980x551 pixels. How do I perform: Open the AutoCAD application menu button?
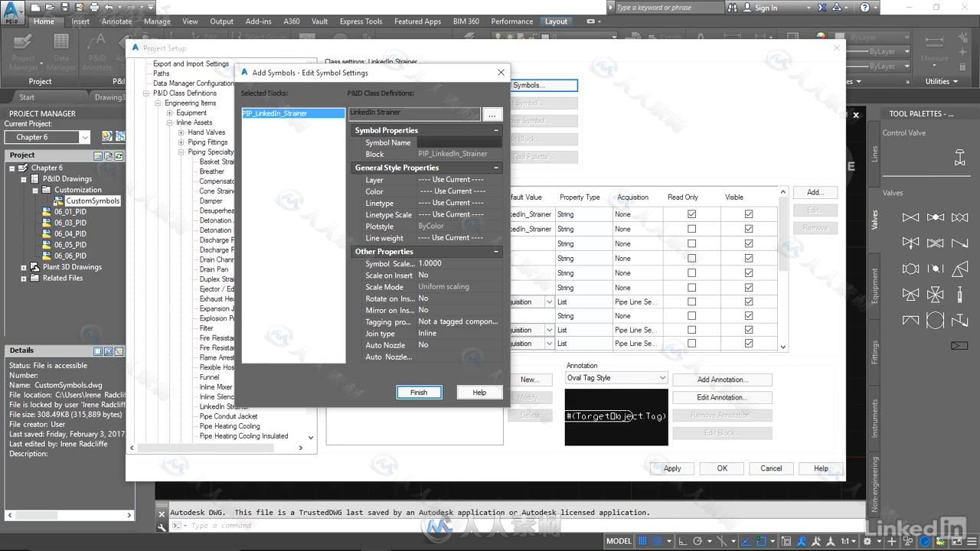point(11,12)
